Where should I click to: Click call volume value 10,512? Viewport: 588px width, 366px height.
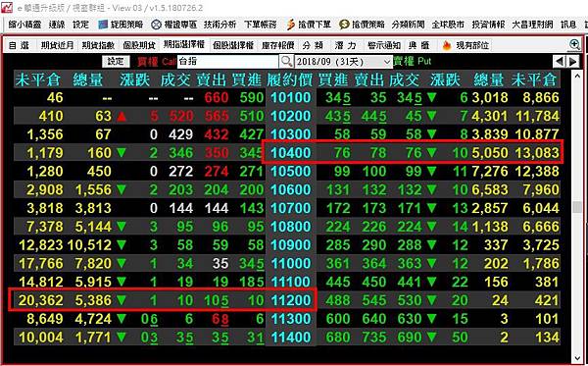click(x=89, y=245)
